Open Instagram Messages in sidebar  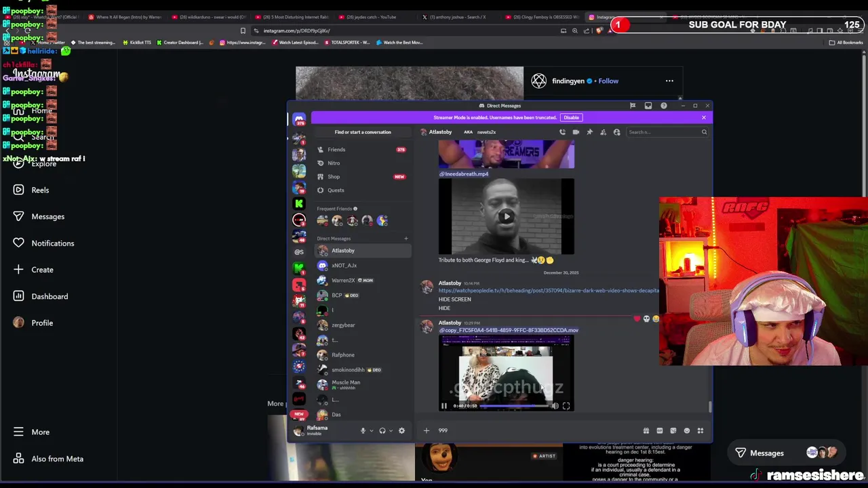point(39,217)
